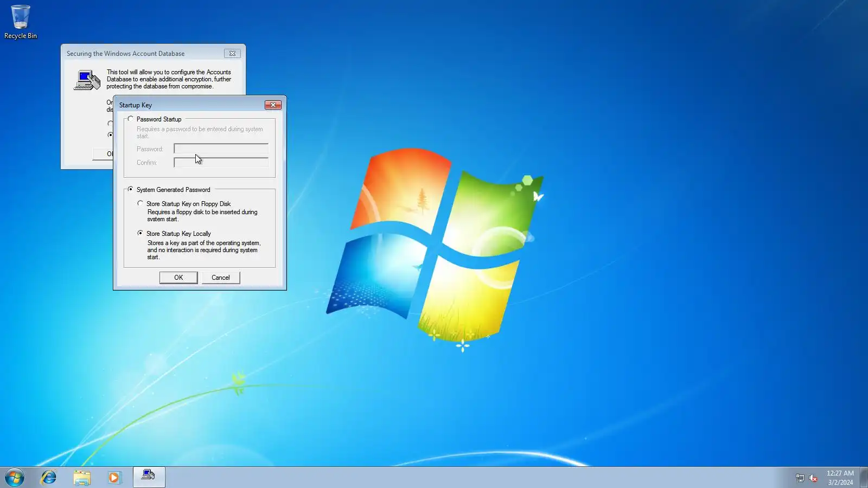Open Windows Explorer from the taskbar
Screen dimensions: 868x488
tap(82, 478)
